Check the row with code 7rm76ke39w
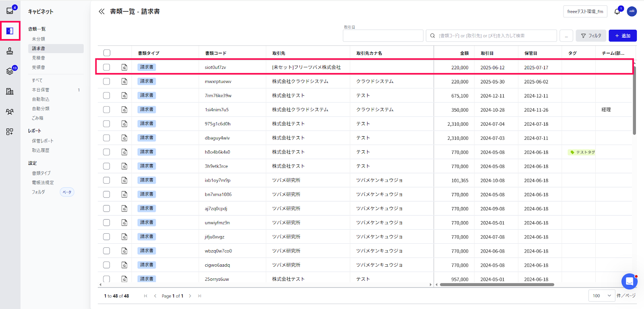Image resolution: width=644 pixels, height=309 pixels. click(107, 95)
